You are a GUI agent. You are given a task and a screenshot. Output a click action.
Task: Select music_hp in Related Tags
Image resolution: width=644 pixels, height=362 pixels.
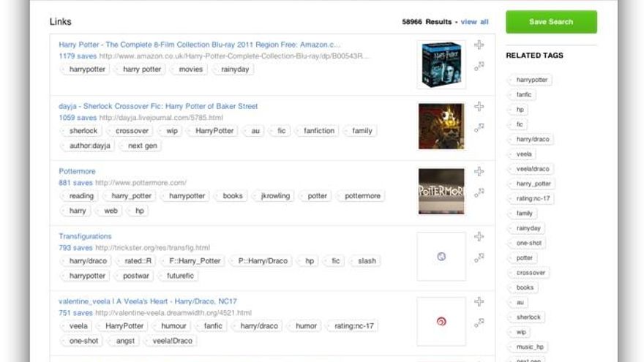[x=528, y=347]
